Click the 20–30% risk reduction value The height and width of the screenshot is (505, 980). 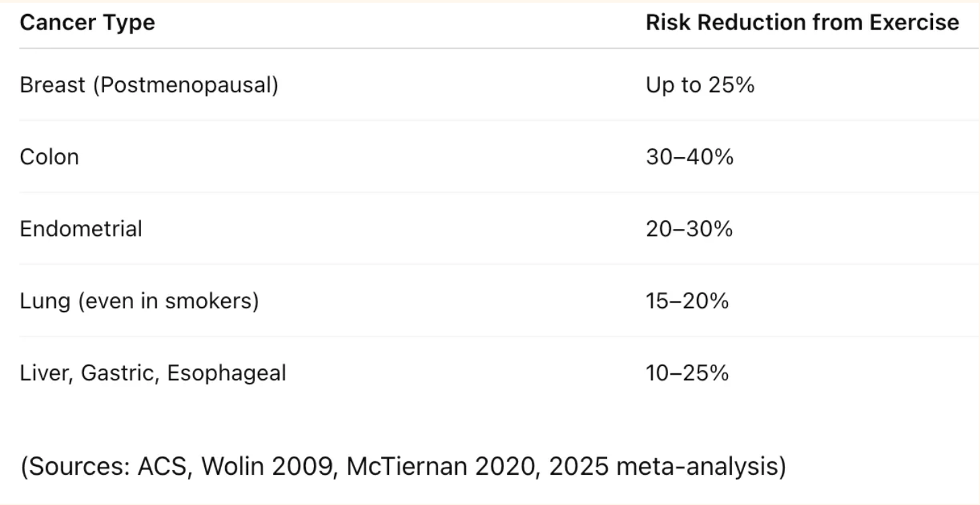689,229
